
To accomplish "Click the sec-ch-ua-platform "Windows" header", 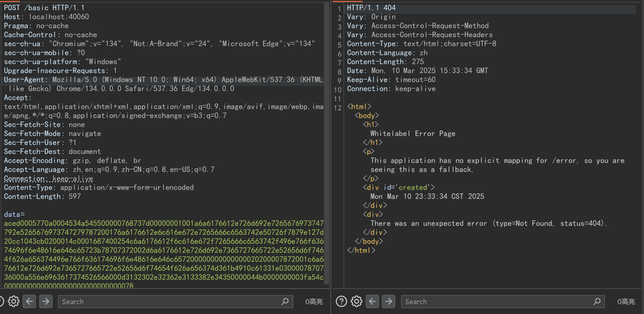I will pyautogui.click(x=63, y=62).
